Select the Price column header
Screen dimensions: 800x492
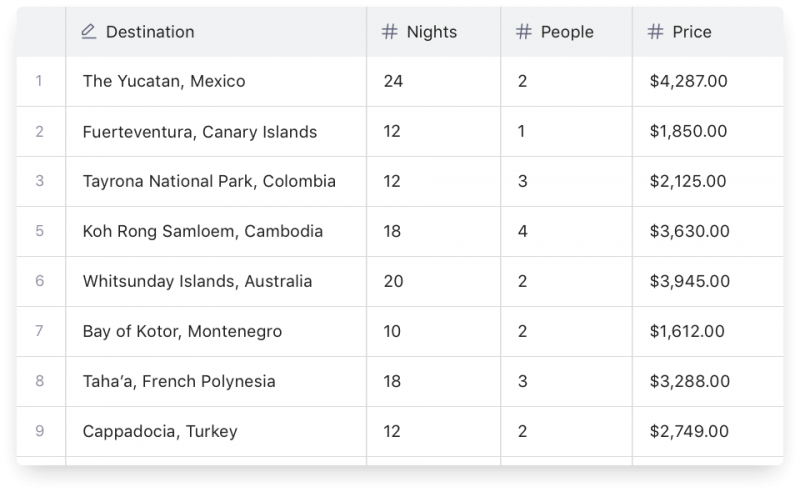pyautogui.click(x=692, y=32)
